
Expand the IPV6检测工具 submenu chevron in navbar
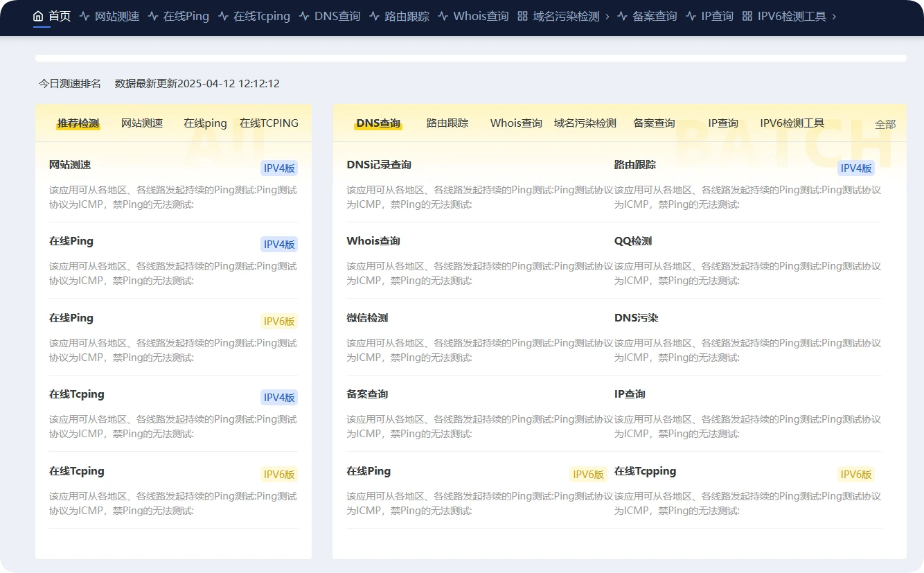834,16
